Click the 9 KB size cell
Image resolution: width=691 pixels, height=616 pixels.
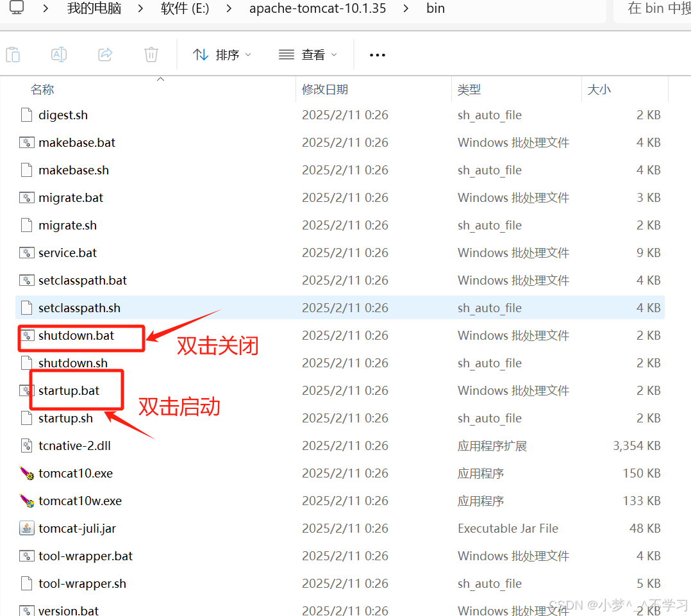tap(648, 253)
